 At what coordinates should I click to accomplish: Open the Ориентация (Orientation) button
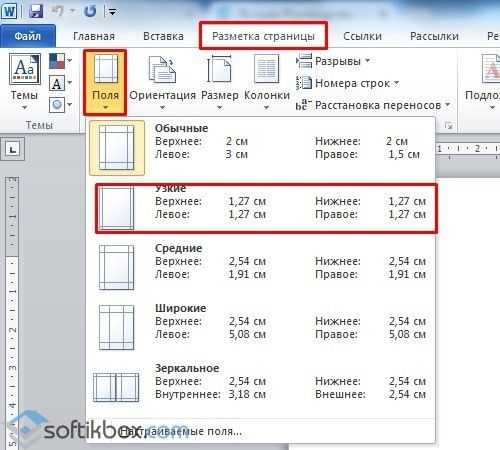[x=162, y=82]
